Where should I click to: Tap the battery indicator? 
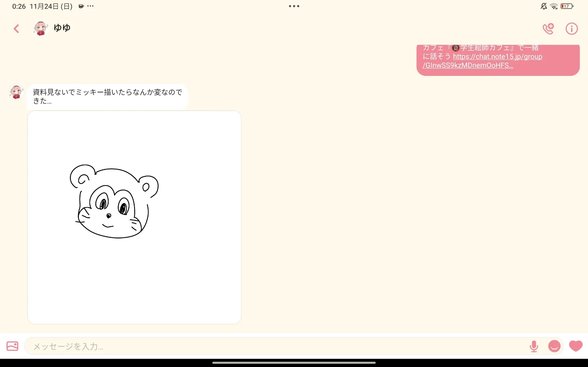tap(567, 6)
